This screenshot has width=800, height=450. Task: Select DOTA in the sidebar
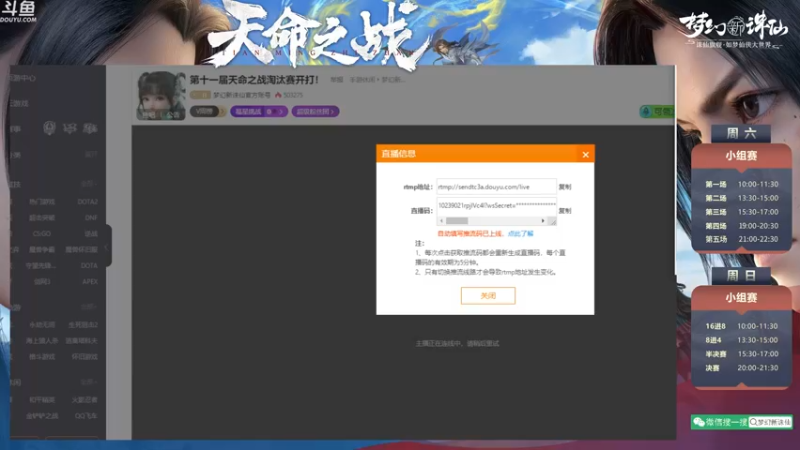click(x=89, y=266)
